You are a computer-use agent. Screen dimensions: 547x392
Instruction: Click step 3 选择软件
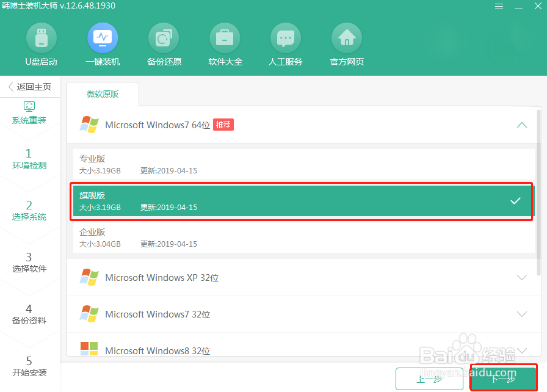tap(29, 263)
